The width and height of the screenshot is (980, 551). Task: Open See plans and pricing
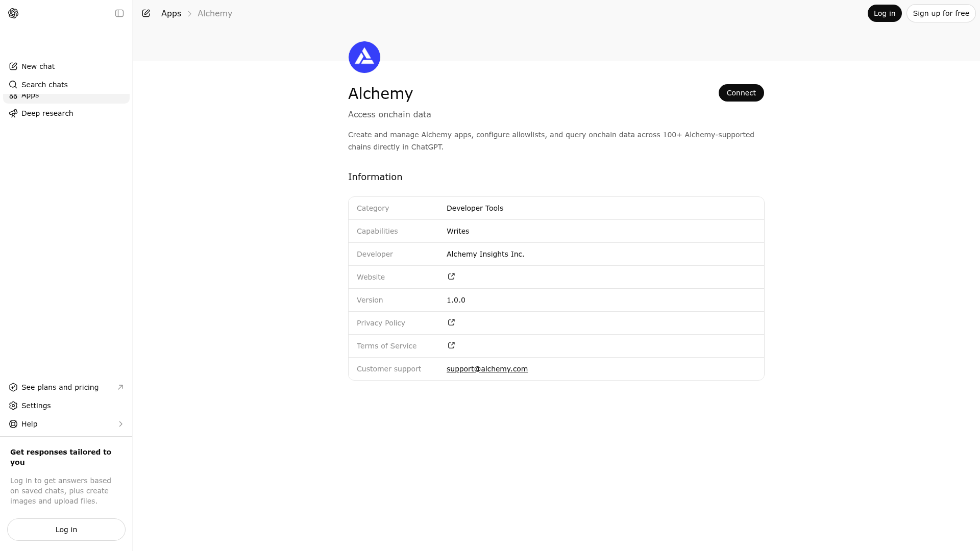coord(66,387)
